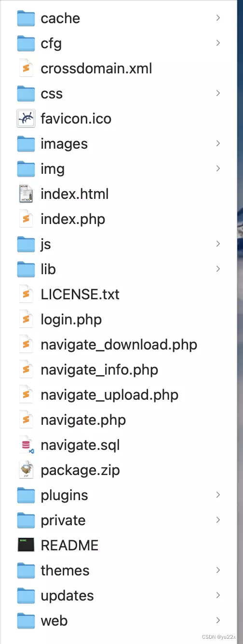Select the login.php file name
Screen dimensions: 243x644
coord(71,320)
